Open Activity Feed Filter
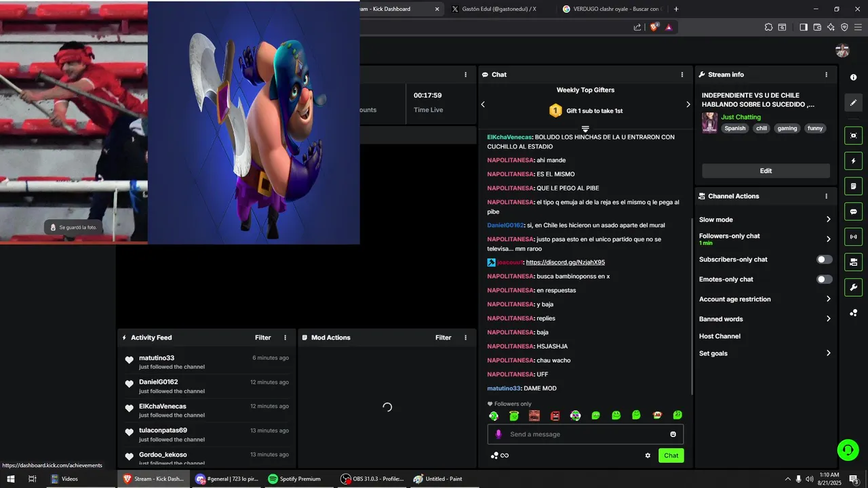This screenshot has height=488, width=868. pos(262,338)
